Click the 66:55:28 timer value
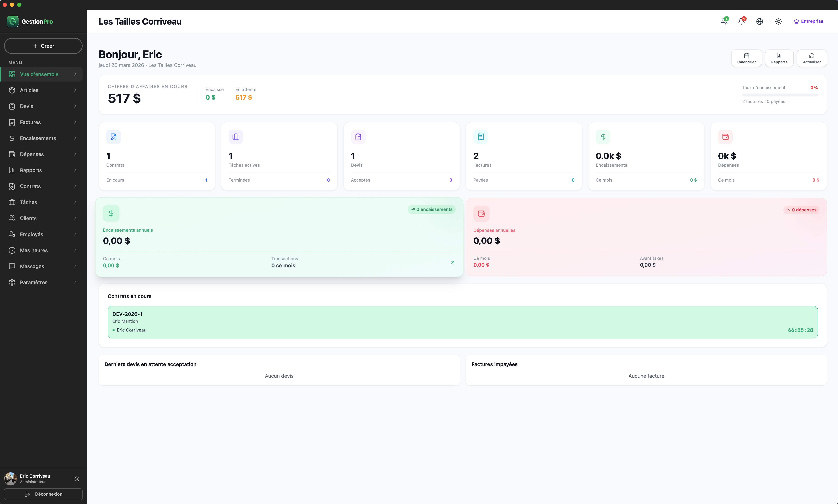This screenshot has height=504, width=838. pyautogui.click(x=800, y=330)
